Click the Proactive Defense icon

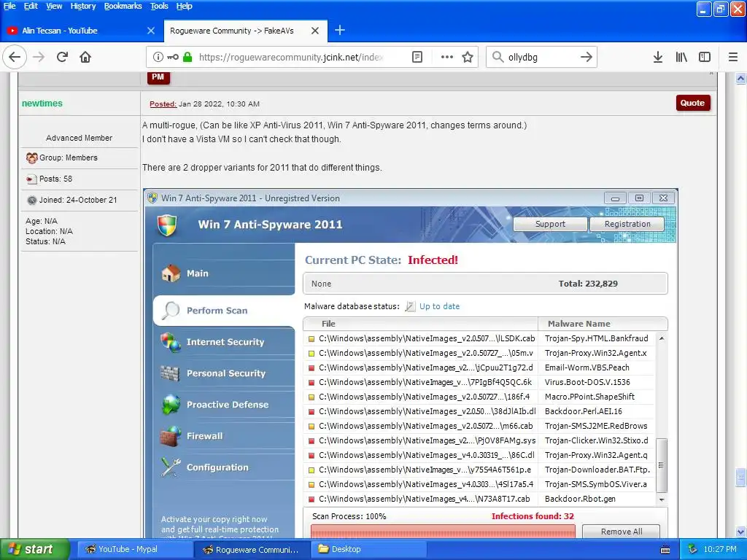(x=171, y=404)
